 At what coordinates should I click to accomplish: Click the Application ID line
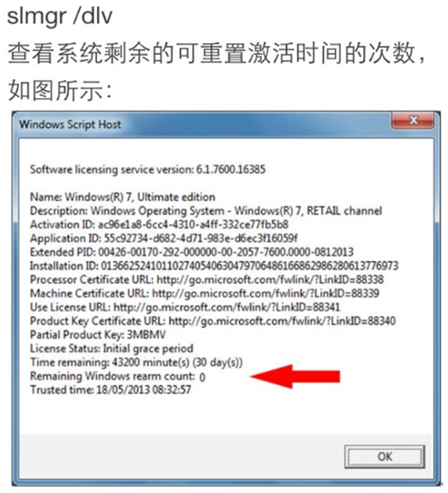[x=164, y=238]
